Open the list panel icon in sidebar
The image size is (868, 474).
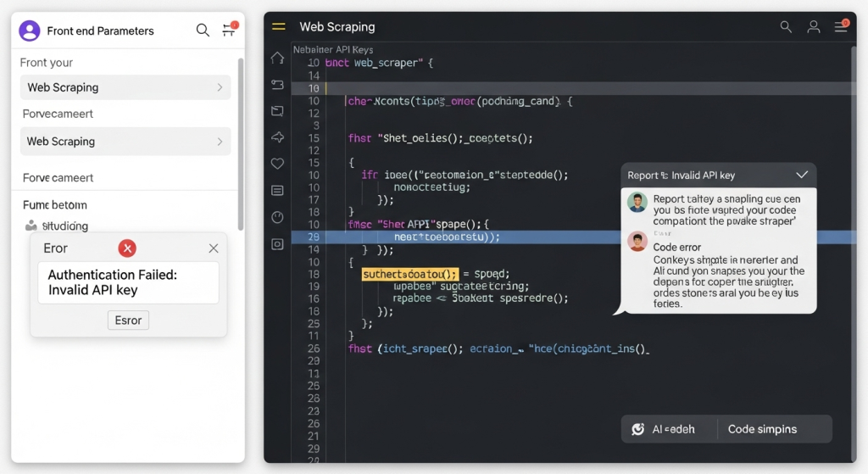point(277,191)
